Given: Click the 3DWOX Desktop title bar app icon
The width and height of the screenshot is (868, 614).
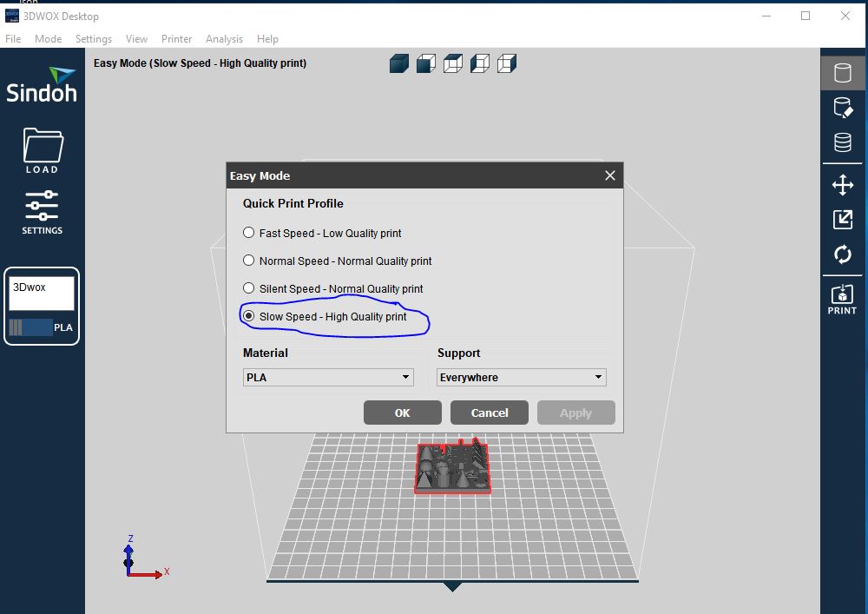Looking at the screenshot, I should pos(11,16).
